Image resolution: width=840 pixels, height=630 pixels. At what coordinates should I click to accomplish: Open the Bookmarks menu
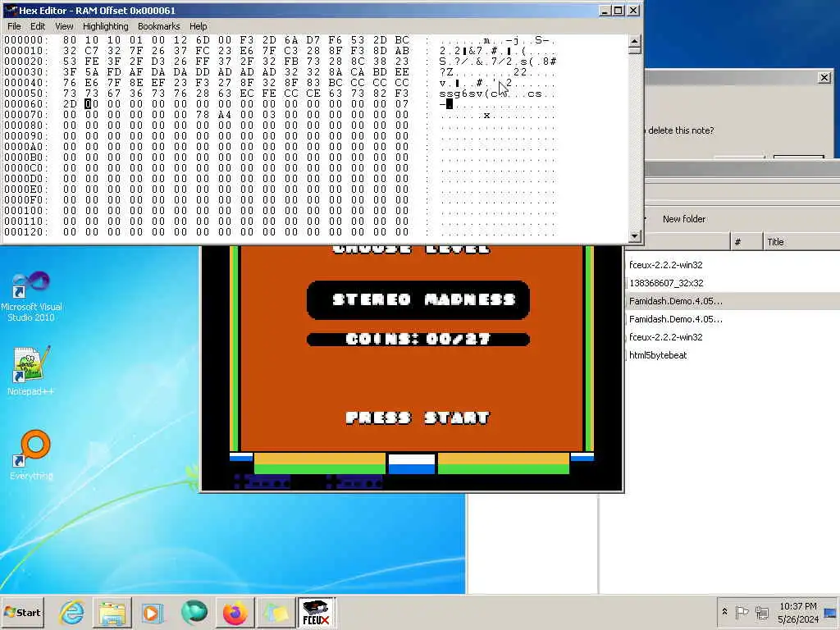(158, 26)
